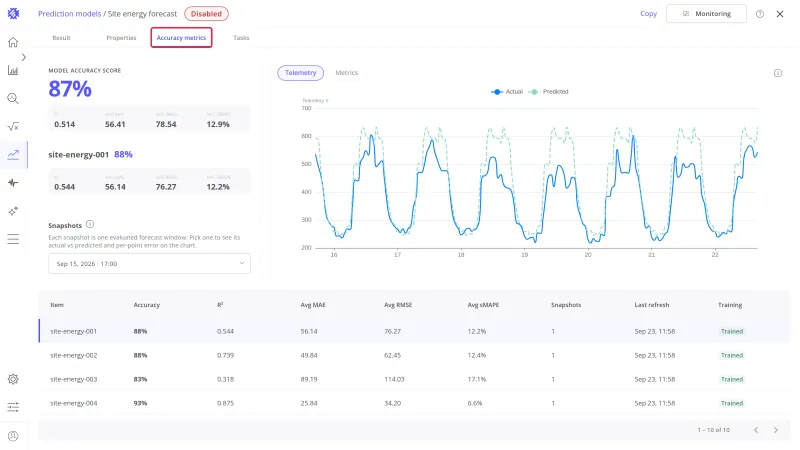Switch to the Properties tab
The image size is (800, 450).
[x=121, y=38]
